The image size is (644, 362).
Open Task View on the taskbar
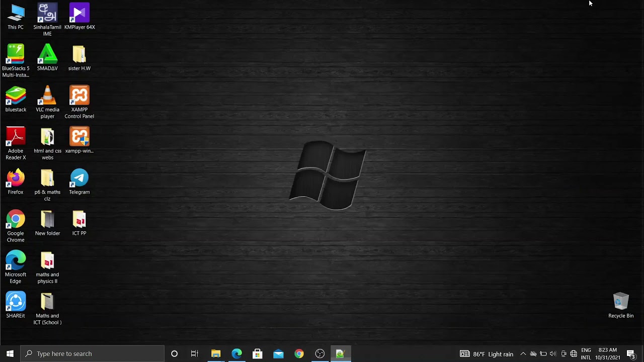pos(195,353)
